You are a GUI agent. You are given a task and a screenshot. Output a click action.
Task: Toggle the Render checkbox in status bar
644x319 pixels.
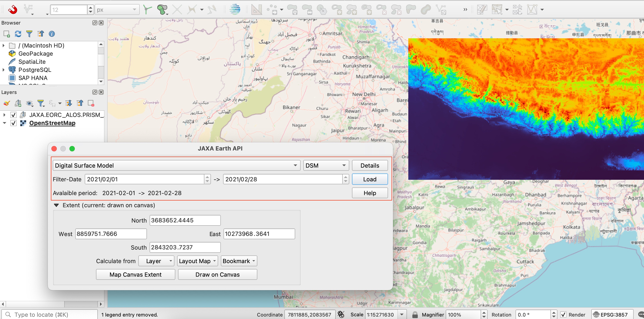(x=563, y=314)
